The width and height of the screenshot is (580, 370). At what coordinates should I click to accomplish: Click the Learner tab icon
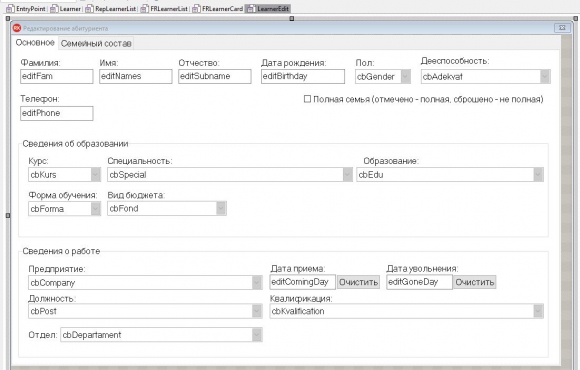coord(54,9)
